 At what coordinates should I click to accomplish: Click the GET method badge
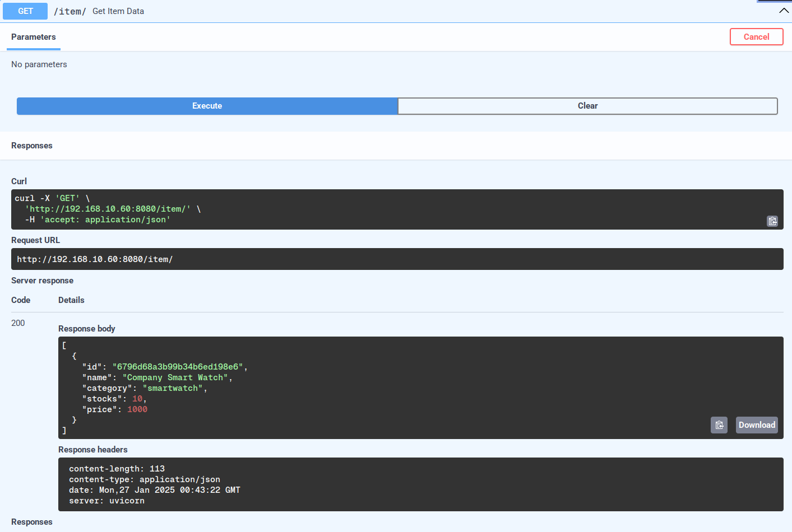click(25, 11)
